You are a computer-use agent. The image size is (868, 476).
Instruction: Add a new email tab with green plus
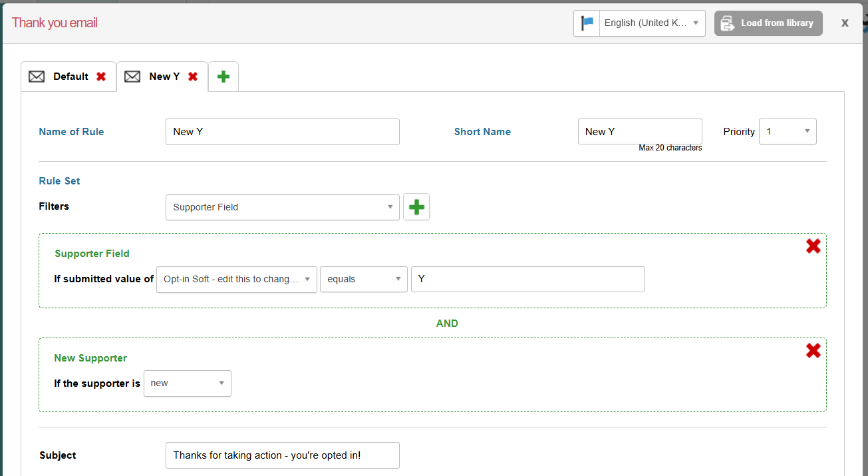(223, 77)
